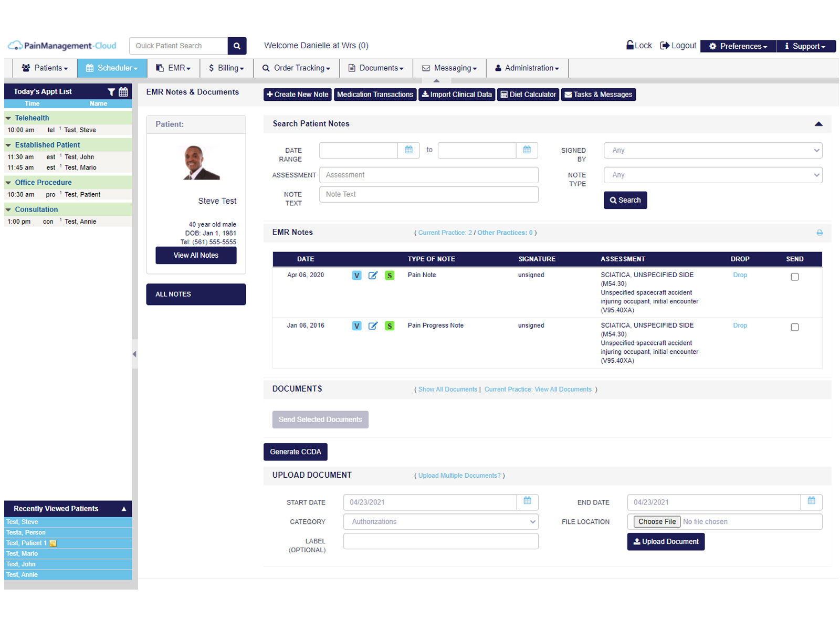Collapse the Established Patient appointment group

[8, 145]
